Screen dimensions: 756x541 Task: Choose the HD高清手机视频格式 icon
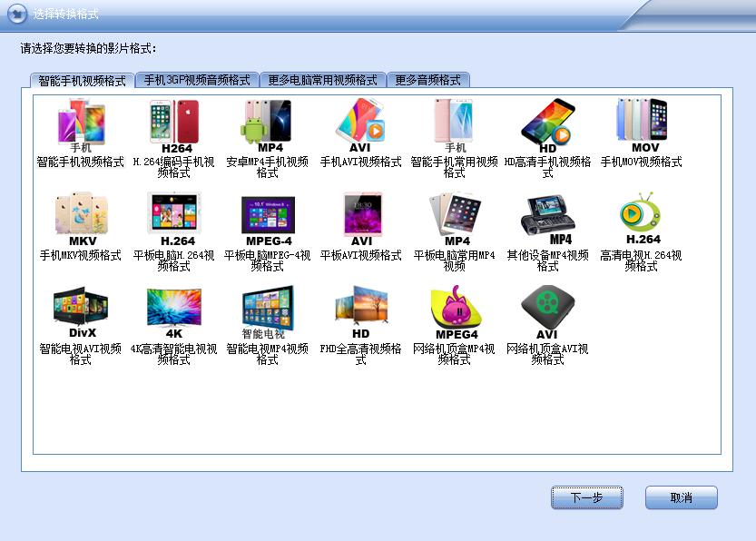click(548, 126)
